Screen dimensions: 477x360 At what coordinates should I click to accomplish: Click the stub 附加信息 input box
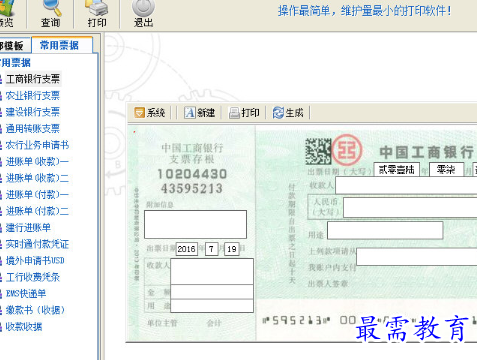[x=195, y=224]
